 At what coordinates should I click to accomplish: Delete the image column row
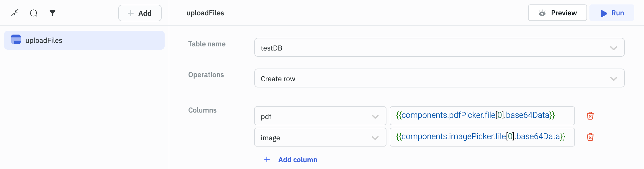click(x=590, y=137)
